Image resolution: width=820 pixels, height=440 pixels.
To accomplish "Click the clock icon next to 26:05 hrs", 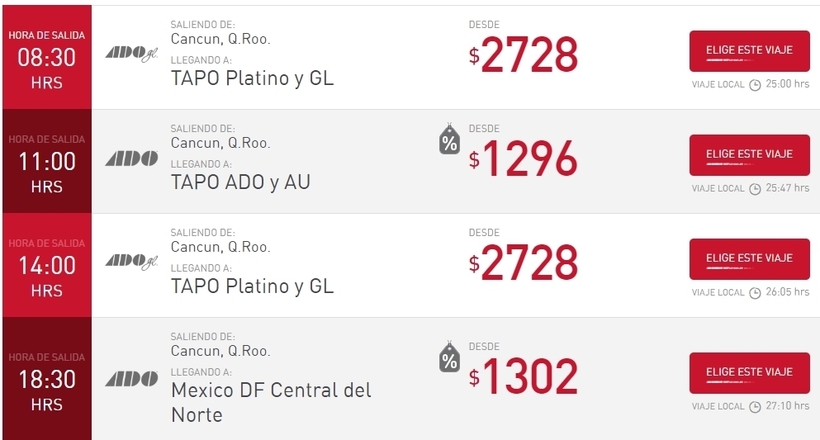I will click(755, 293).
